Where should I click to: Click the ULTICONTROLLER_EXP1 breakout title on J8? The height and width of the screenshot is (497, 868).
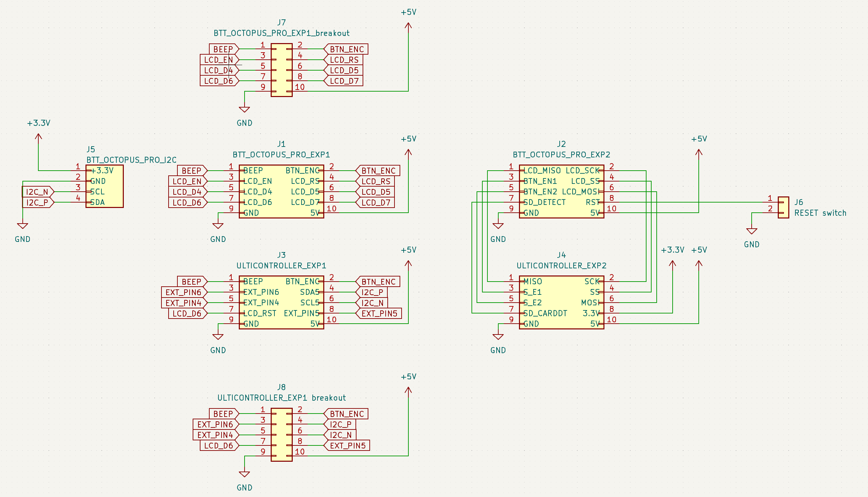[282, 398]
